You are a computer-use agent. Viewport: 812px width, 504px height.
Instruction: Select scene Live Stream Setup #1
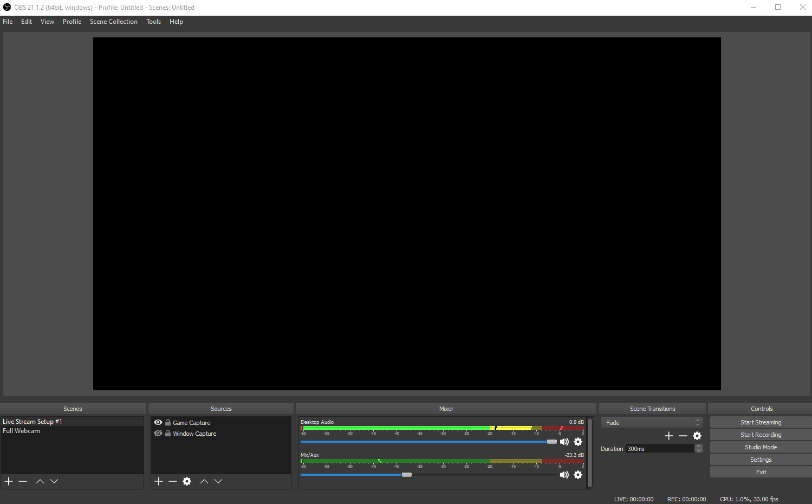pyautogui.click(x=72, y=421)
